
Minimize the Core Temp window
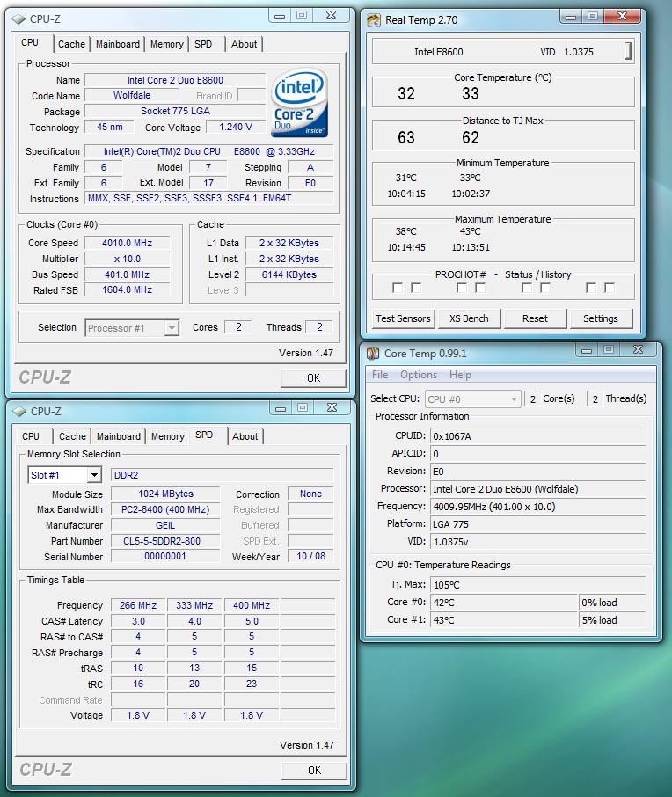tap(587, 350)
